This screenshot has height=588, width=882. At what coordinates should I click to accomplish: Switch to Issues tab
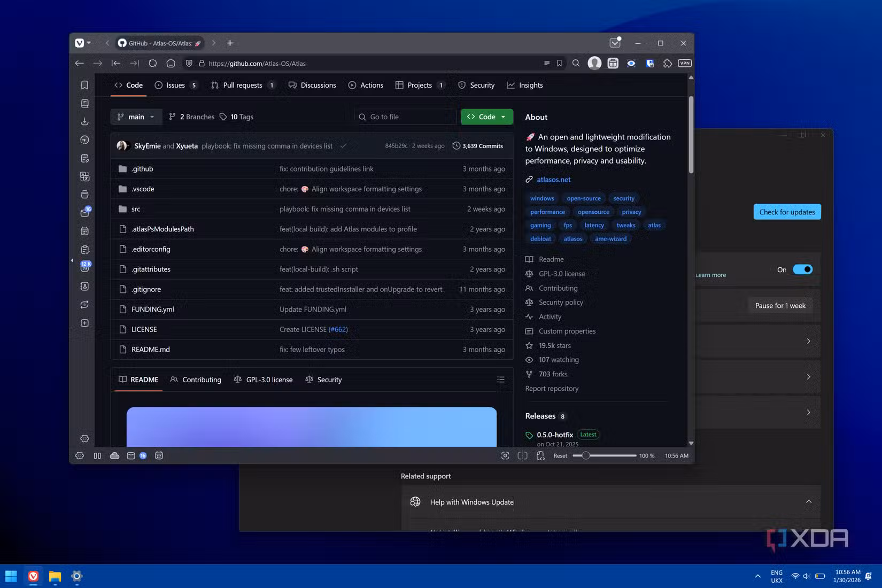[x=176, y=85]
